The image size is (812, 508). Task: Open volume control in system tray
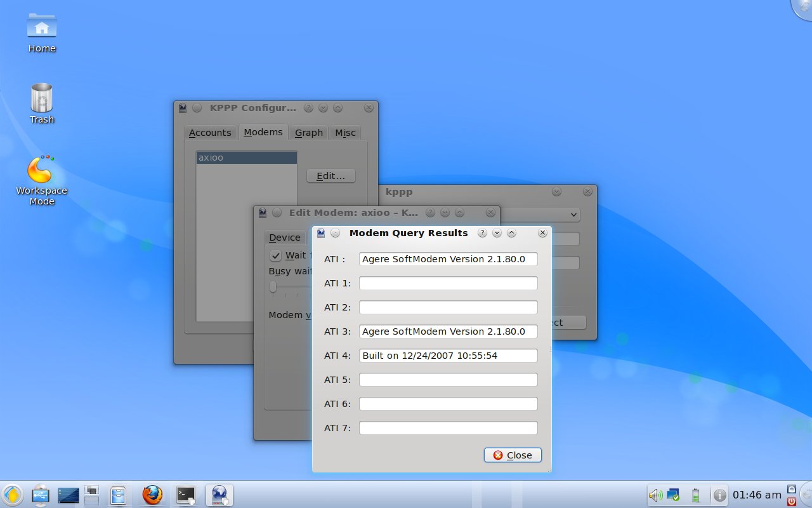pos(656,495)
